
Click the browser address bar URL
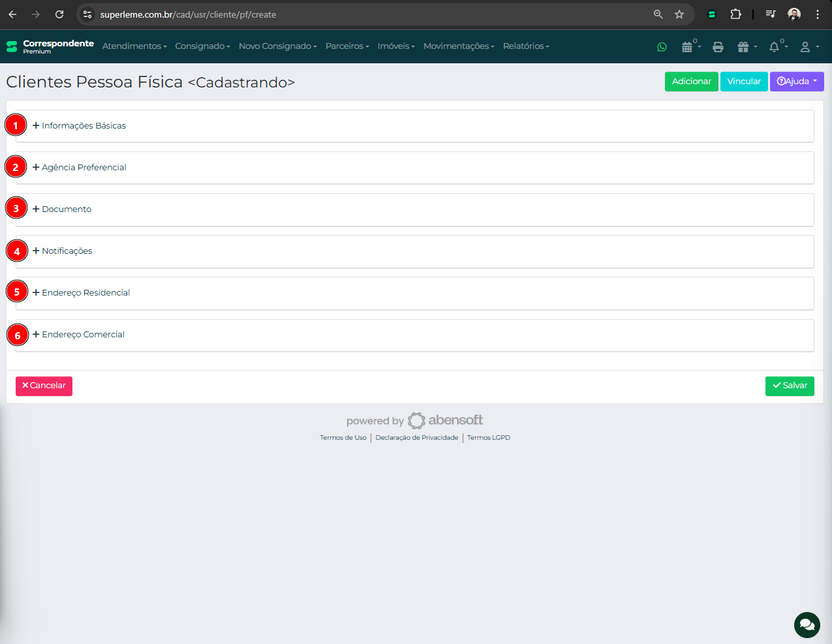click(x=188, y=14)
